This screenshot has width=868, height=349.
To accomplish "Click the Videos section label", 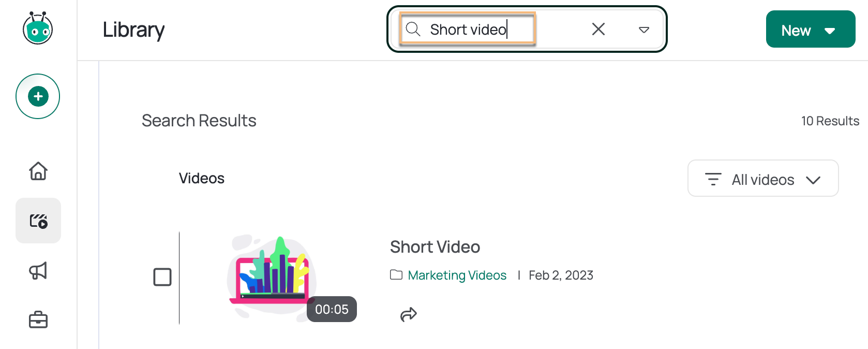I will coord(202,178).
